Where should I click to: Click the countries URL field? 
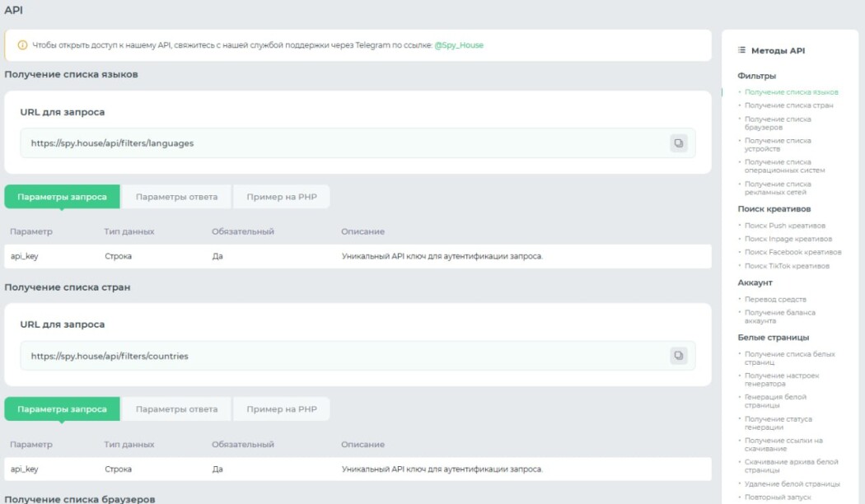click(358, 356)
